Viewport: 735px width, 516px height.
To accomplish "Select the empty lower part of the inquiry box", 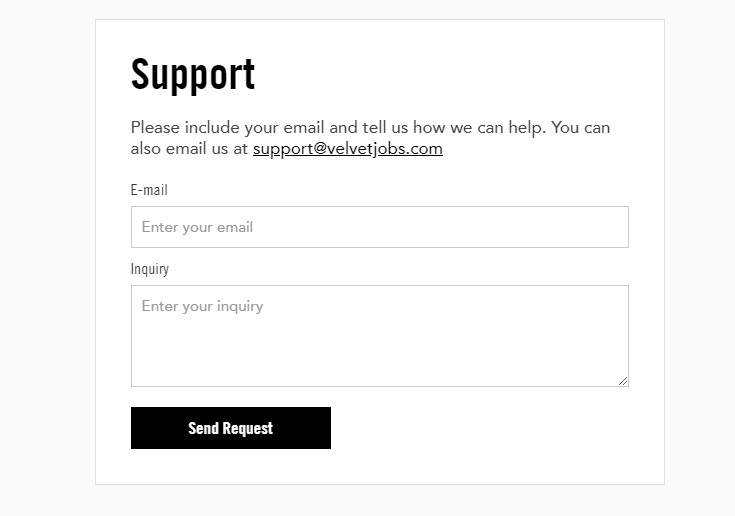I will pos(380,356).
